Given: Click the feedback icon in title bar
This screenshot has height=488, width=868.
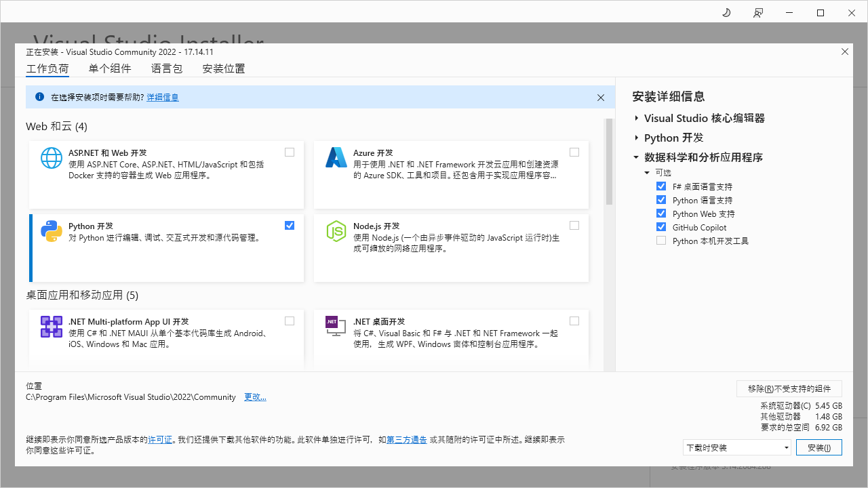Looking at the screenshot, I should tap(758, 13).
